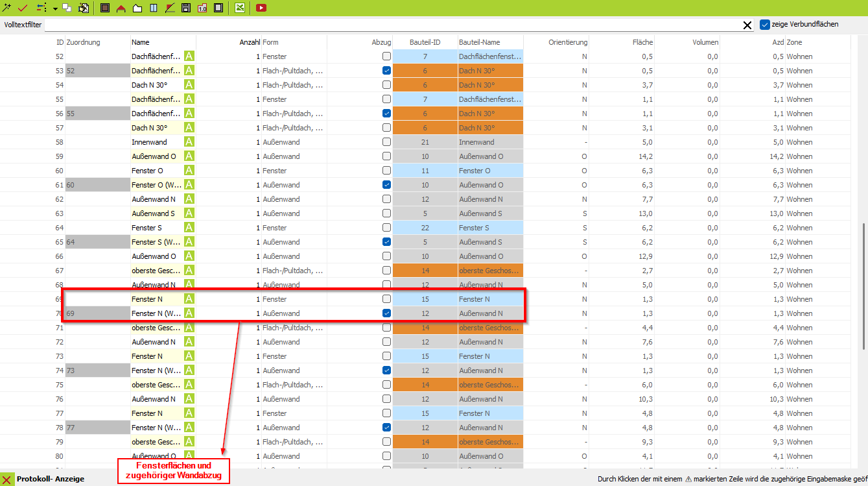Click the floppy disk save icon
The height and width of the screenshot is (486, 868).
pos(185,8)
